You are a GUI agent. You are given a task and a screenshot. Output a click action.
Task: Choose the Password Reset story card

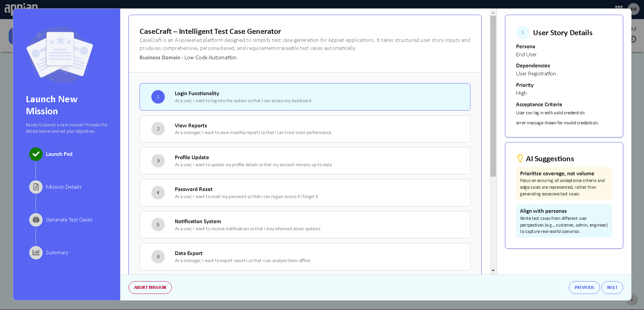click(x=305, y=193)
